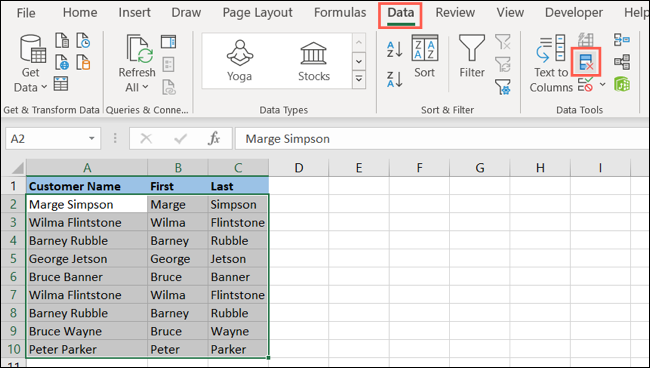Reapply the filter
Viewport: 650px width, 368px height.
click(502, 64)
